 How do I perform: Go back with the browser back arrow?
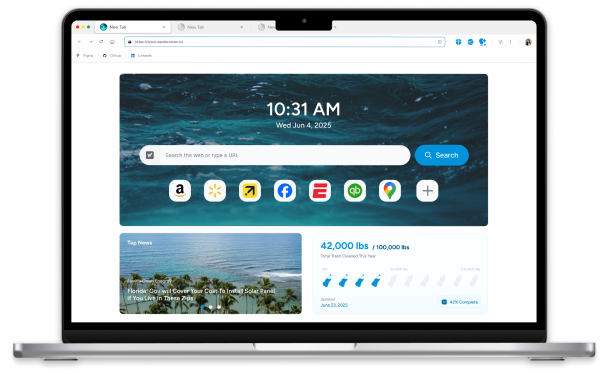pyautogui.click(x=80, y=42)
